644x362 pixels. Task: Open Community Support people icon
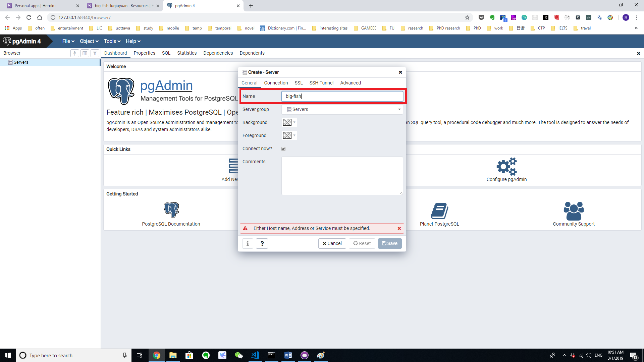pyautogui.click(x=574, y=211)
